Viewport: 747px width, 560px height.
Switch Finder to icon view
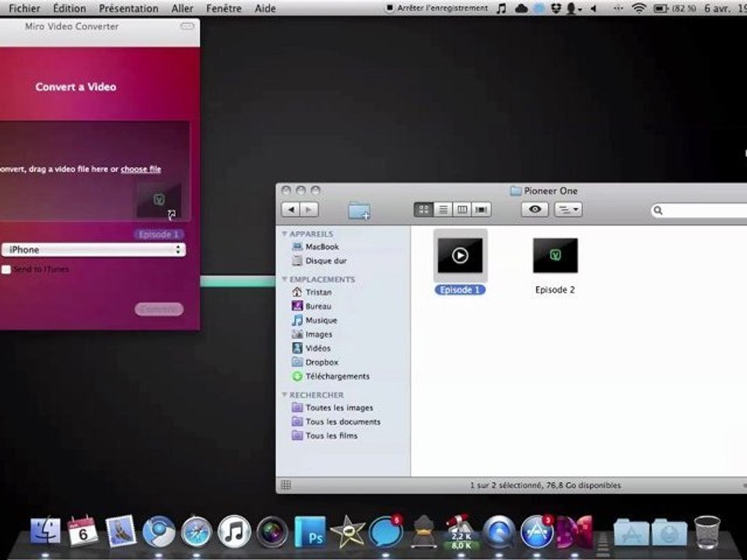pyautogui.click(x=423, y=209)
